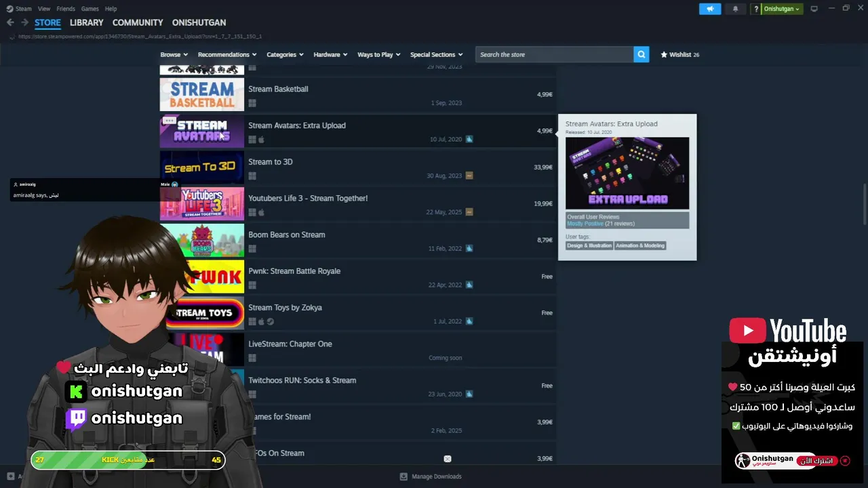The image size is (868, 488).
Task: Open the ONISHUTGAN profile tab
Action: coord(199,22)
